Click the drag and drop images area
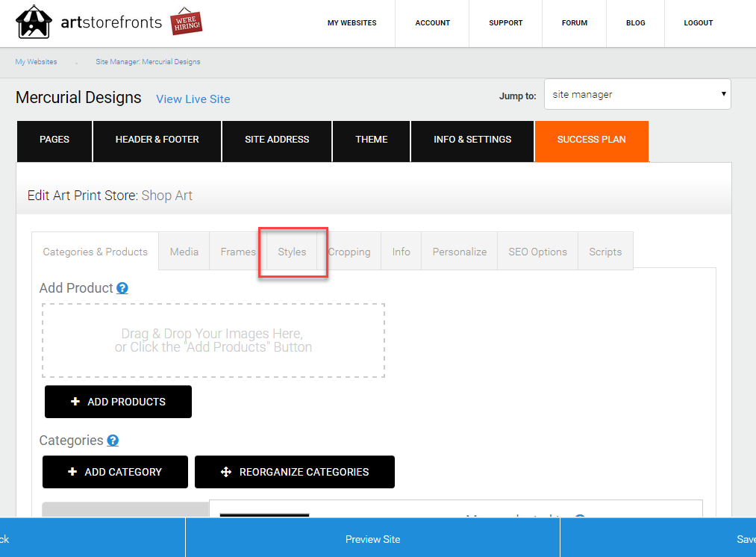Image resolution: width=756 pixels, height=557 pixels. click(213, 340)
